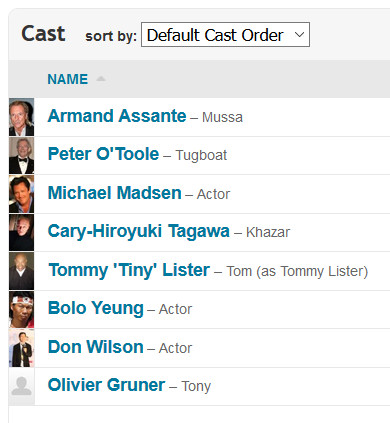390x423 pixels.
Task: Click Don Wilson's photo thumbnail
Action: click(x=21, y=348)
